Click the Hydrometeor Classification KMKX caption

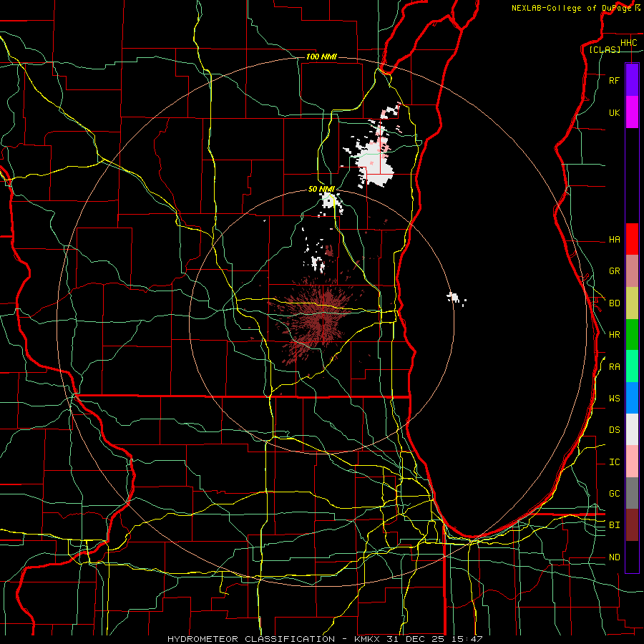(x=324, y=639)
